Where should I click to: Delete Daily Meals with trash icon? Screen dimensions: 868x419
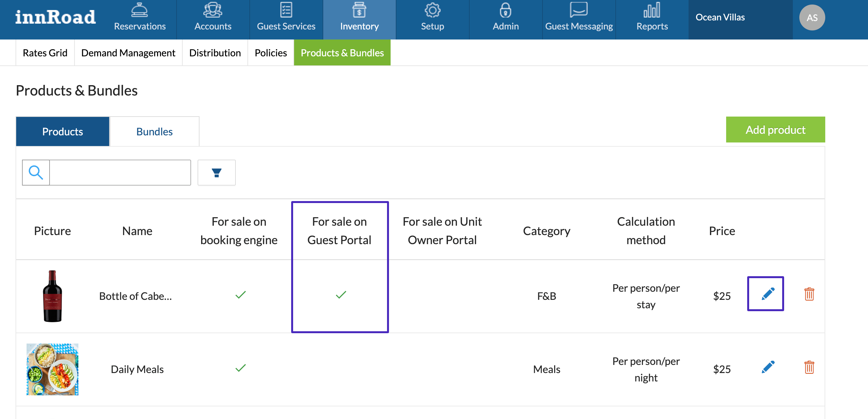tap(809, 367)
